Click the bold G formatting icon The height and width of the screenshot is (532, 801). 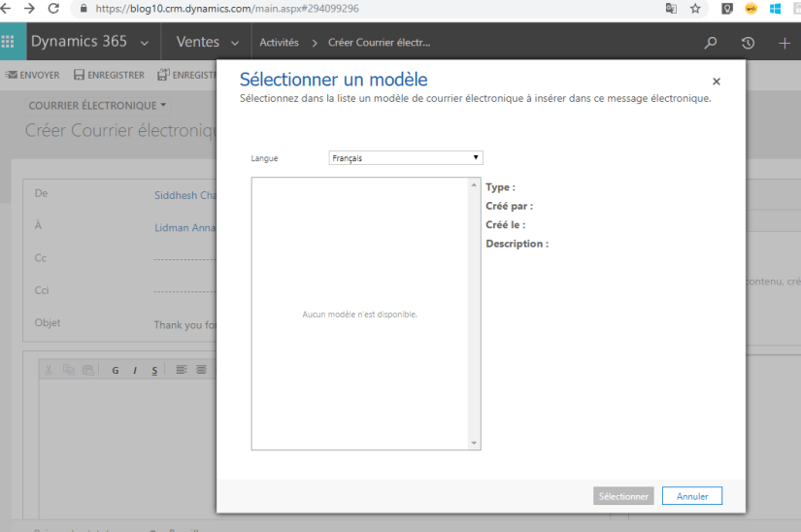pos(116,370)
